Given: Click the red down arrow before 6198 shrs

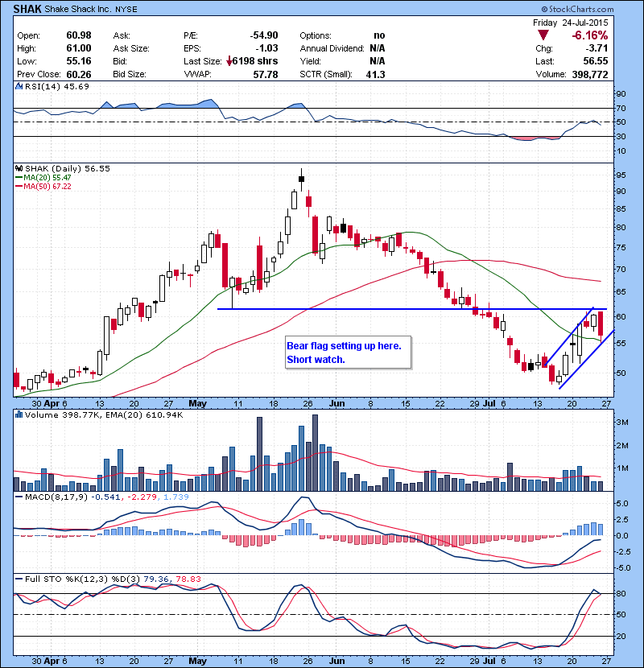Looking at the screenshot, I should 229,61.
